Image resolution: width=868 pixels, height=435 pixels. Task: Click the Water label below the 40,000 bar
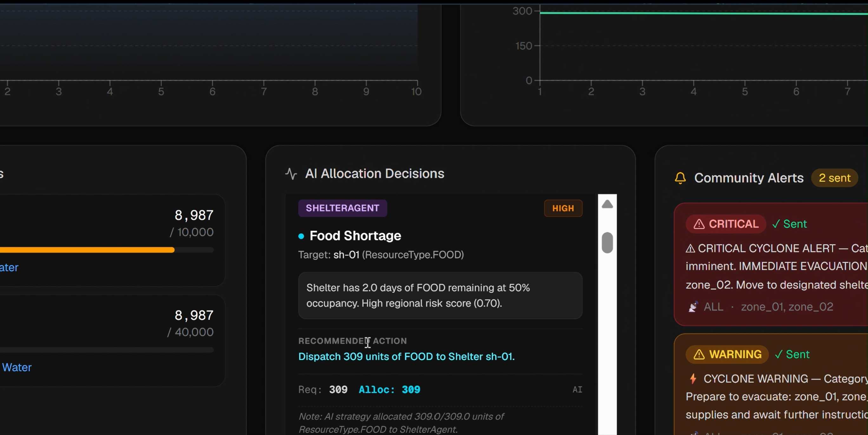click(17, 367)
